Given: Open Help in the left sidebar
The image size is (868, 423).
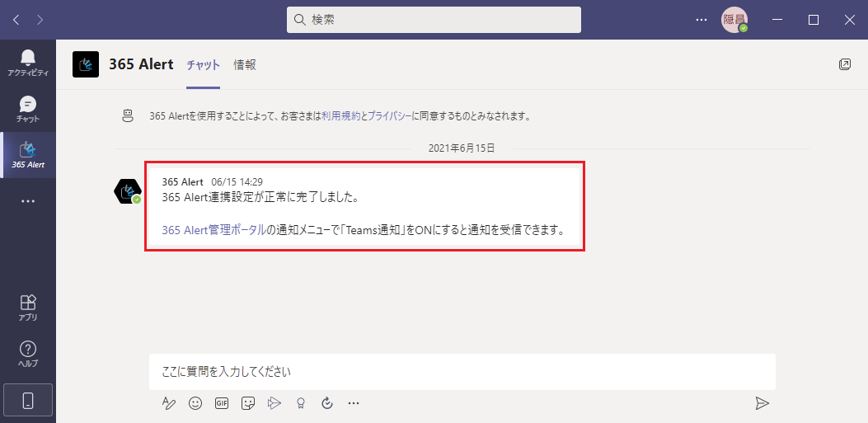Looking at the screenshot, I should point(28,353).
